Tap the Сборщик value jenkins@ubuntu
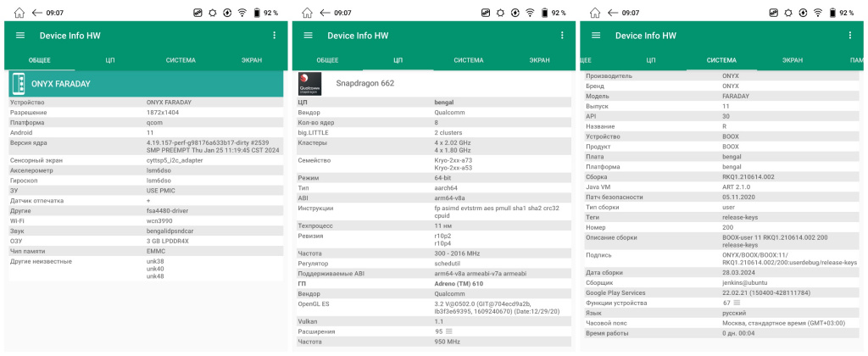Screen dimensions: 868x356 [744, 283]
